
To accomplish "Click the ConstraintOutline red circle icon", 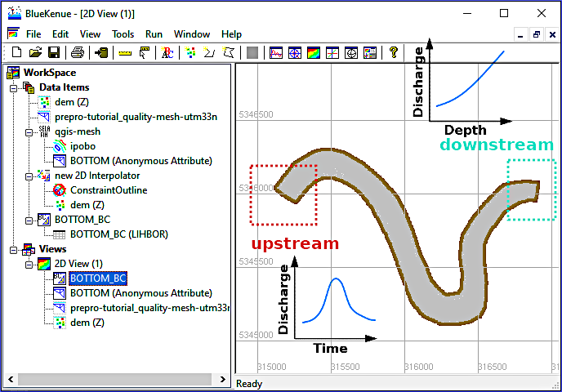I will (x=60, y=190).
